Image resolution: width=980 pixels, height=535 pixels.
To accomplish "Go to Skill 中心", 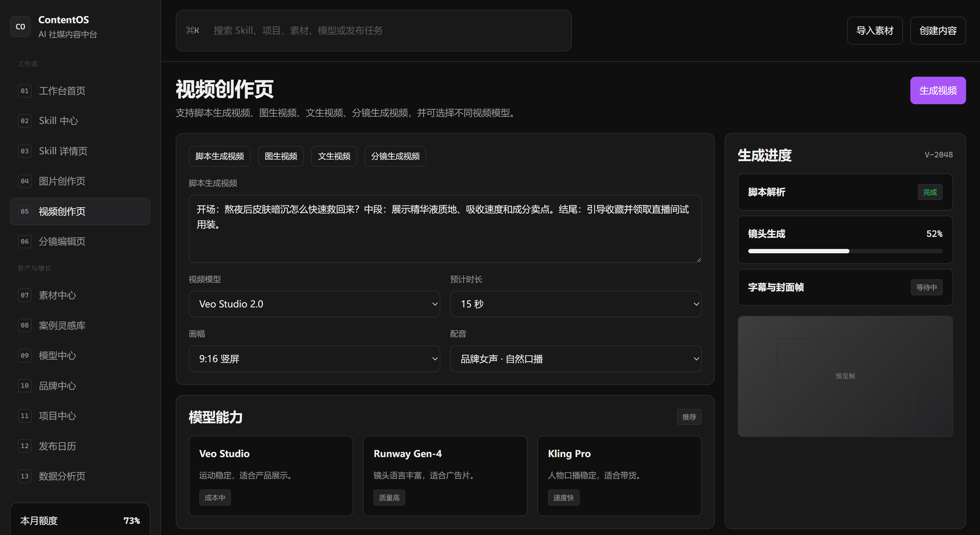I will [x=80, y=121].
